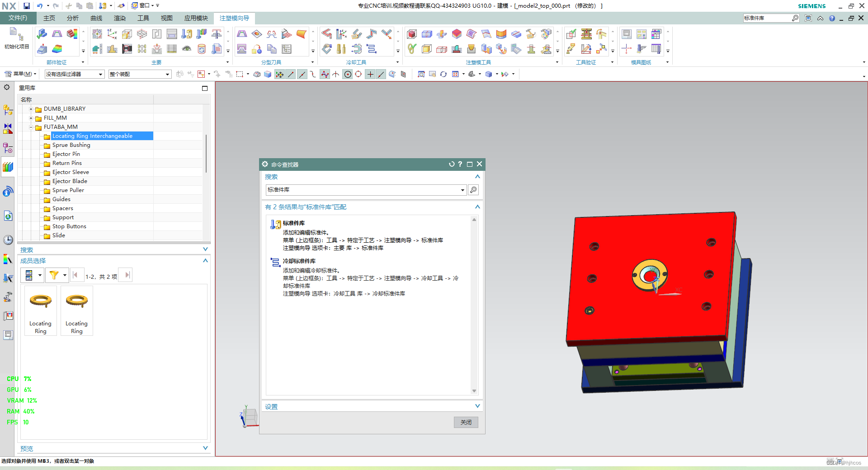This screenshot has height=470, width=868.
Task: Click the assembly drawing icon in 模具图纸
Action: (x=627, y=34)
